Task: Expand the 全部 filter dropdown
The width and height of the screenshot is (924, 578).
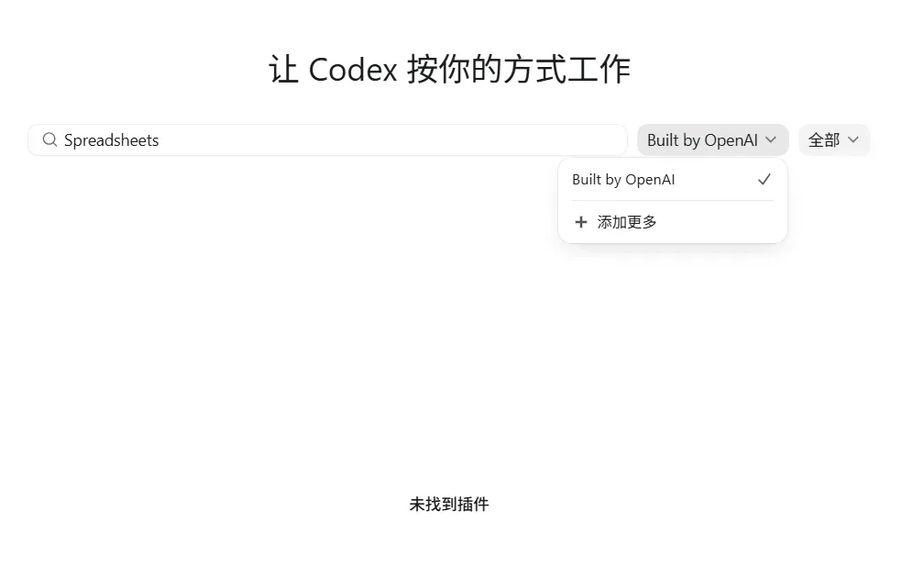Action: point(834,139)
